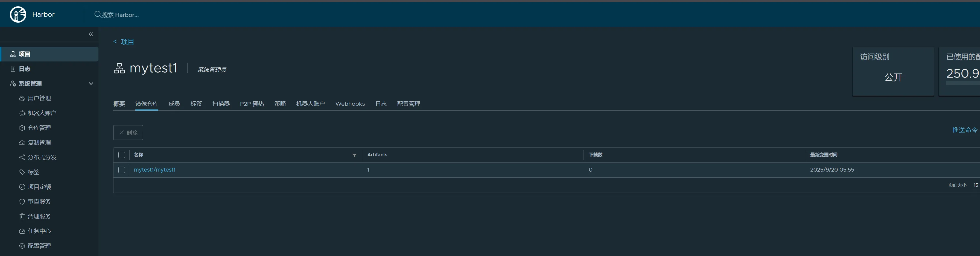Viewport: 980px width, 256px height.
Task: Click the 仓库管理 cube icon
Action: pos(22,128)
